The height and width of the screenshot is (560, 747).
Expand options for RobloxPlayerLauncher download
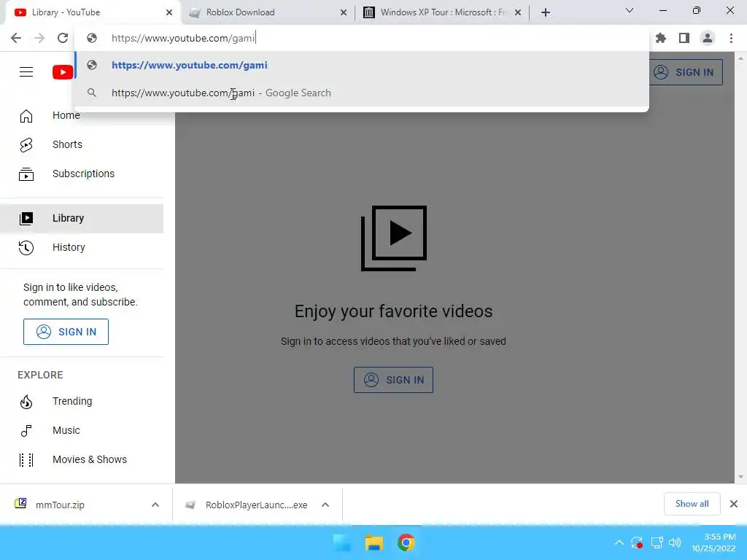click(325, 505)
